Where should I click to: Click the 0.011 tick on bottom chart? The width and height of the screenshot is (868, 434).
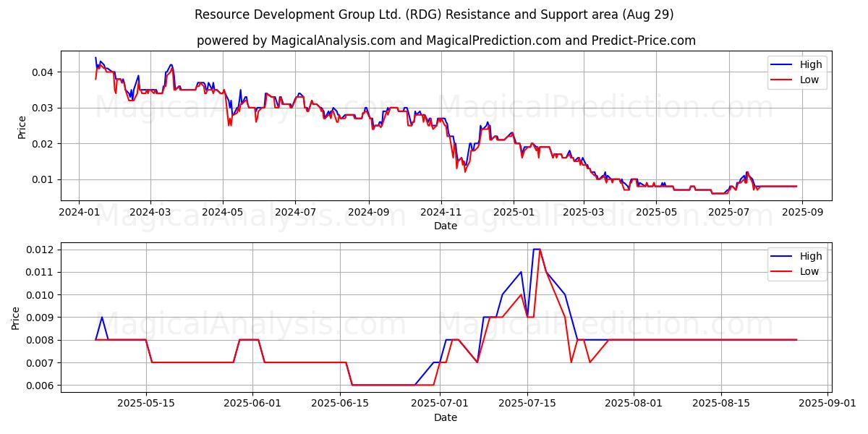click(x=40, y=272)
